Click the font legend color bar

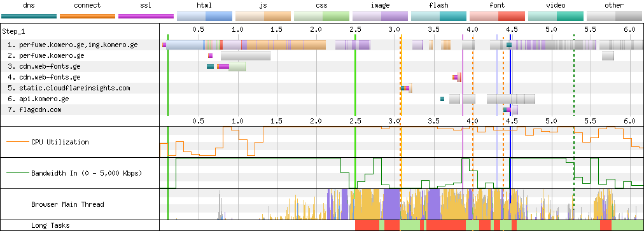(x=498, y=16)
